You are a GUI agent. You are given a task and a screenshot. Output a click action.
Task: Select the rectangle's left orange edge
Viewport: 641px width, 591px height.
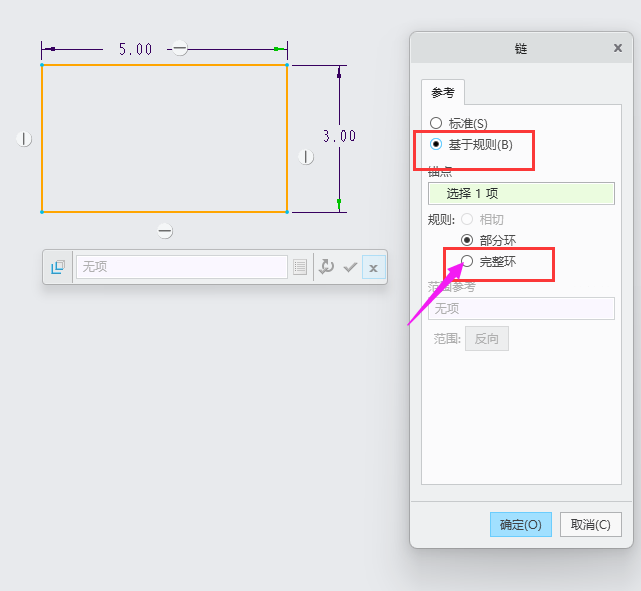pyautogui.click(x=42, y=138)
